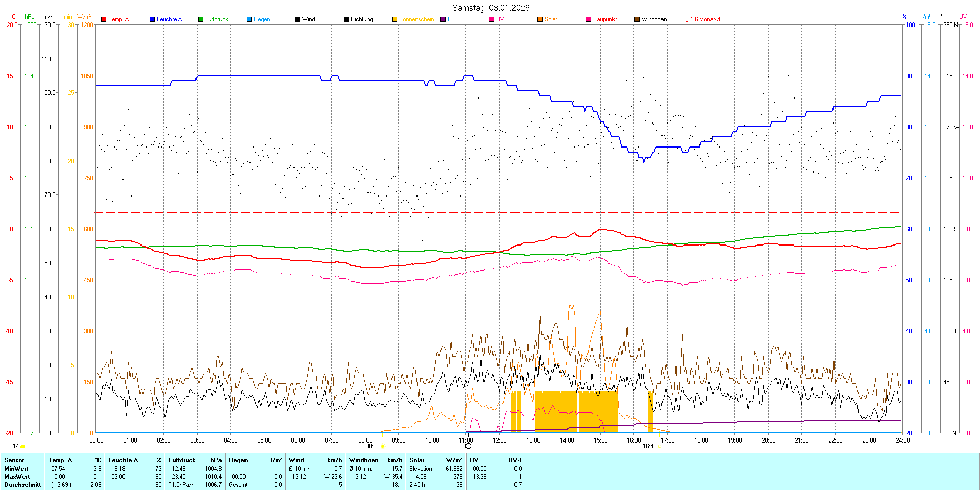Screen dimensions: 980x490
Task: Select the Windböen column header in table
Action: (363, 460)
